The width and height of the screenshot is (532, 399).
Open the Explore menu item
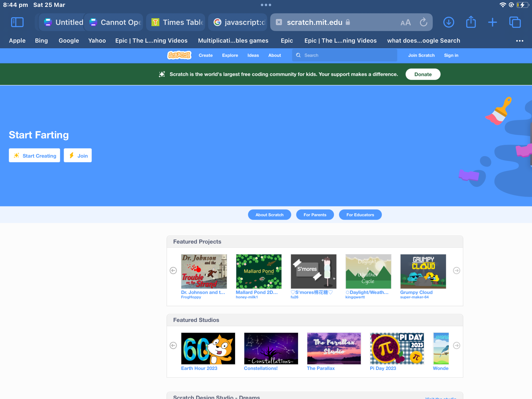[x=230, y=55]
